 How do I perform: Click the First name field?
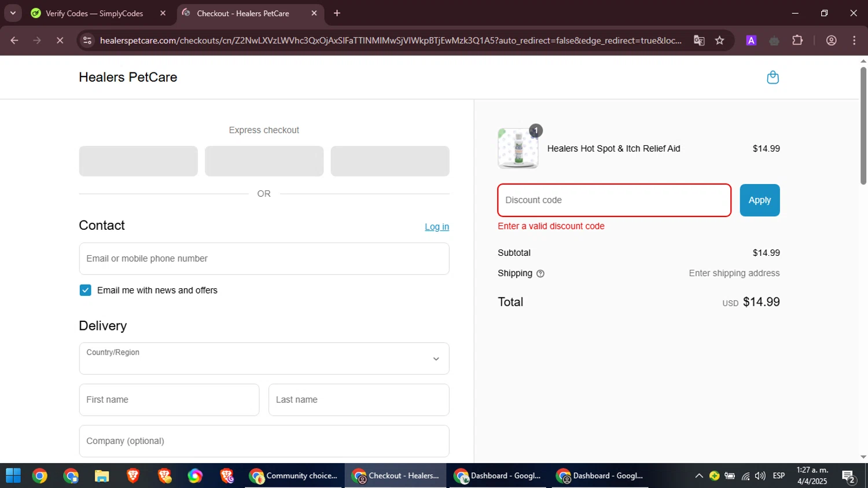[169, 399]
